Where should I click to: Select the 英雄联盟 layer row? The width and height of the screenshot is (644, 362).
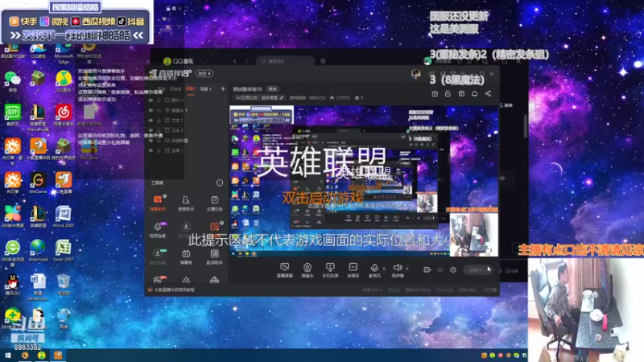coord(185,140)
